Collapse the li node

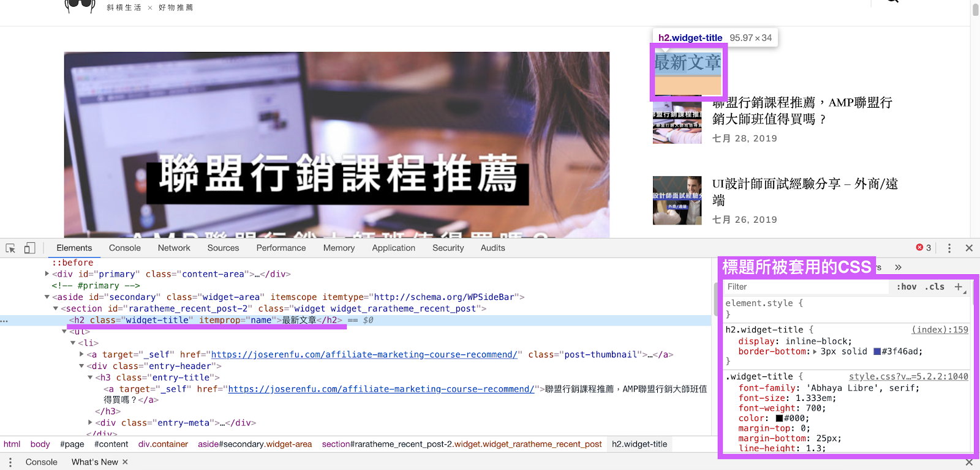point(73,343)
